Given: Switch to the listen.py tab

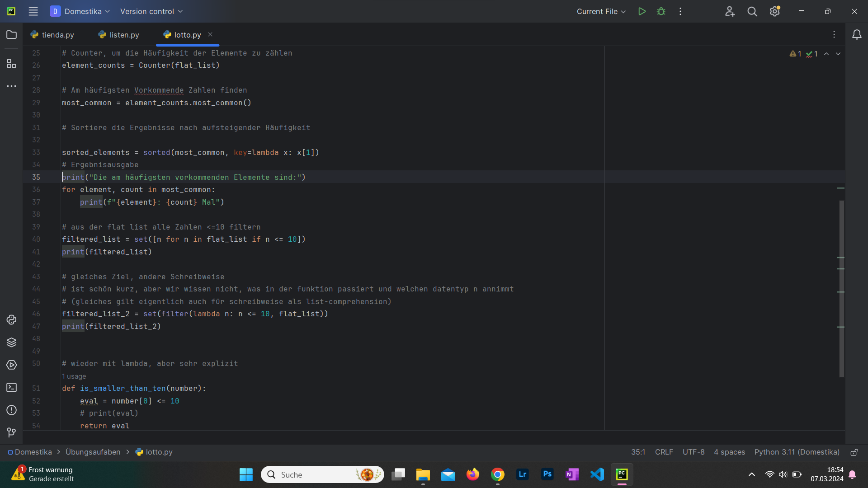Looking at the screenshot, I should coord(119,35).
